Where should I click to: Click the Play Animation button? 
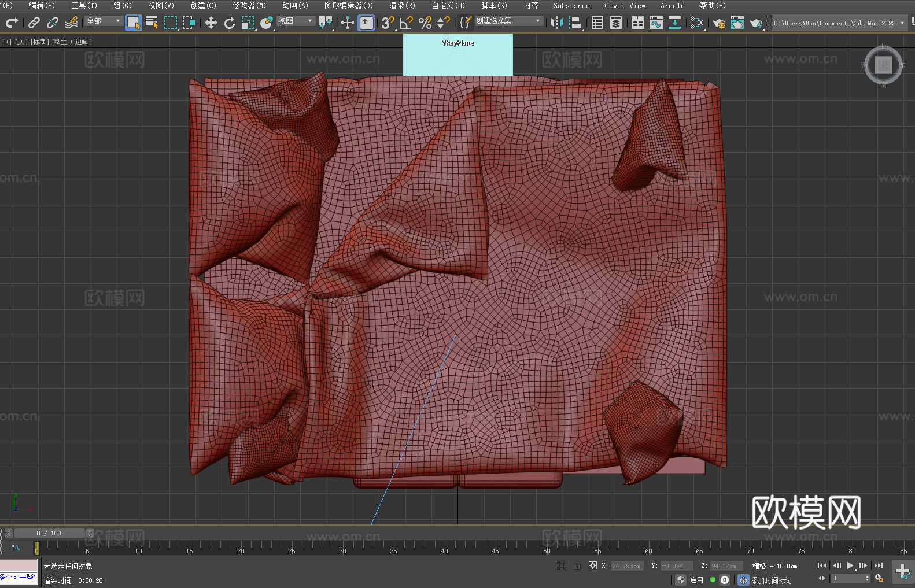[x=850, y=565]
